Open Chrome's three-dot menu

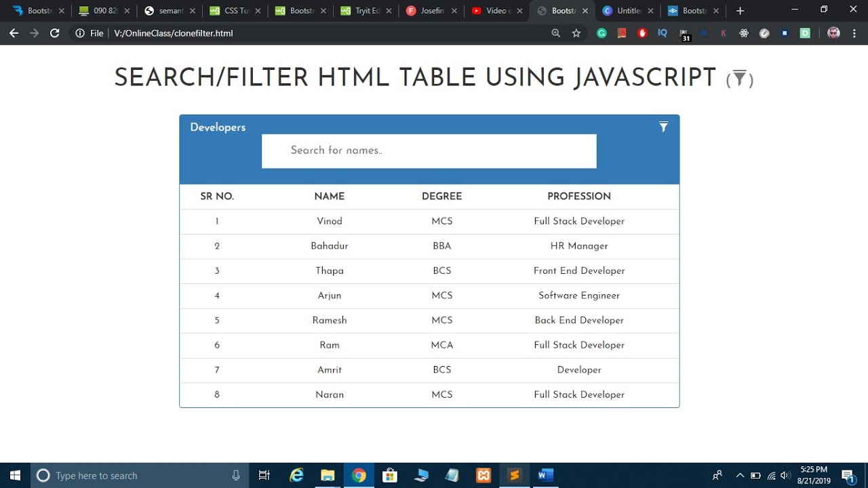pos(854,33)
